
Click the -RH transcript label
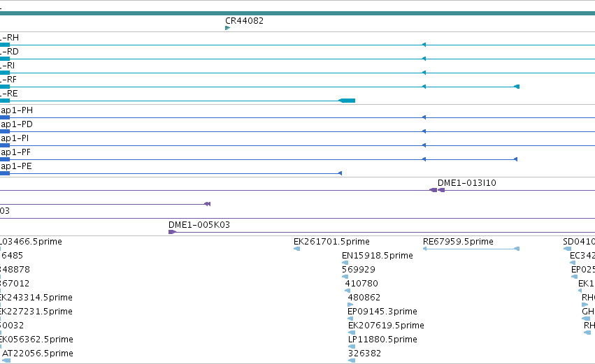[10, 38]
